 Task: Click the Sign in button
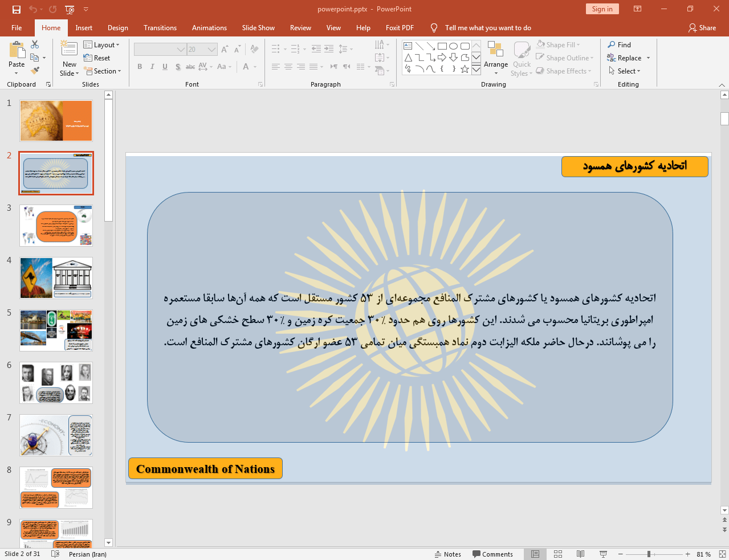coord(602,9)
